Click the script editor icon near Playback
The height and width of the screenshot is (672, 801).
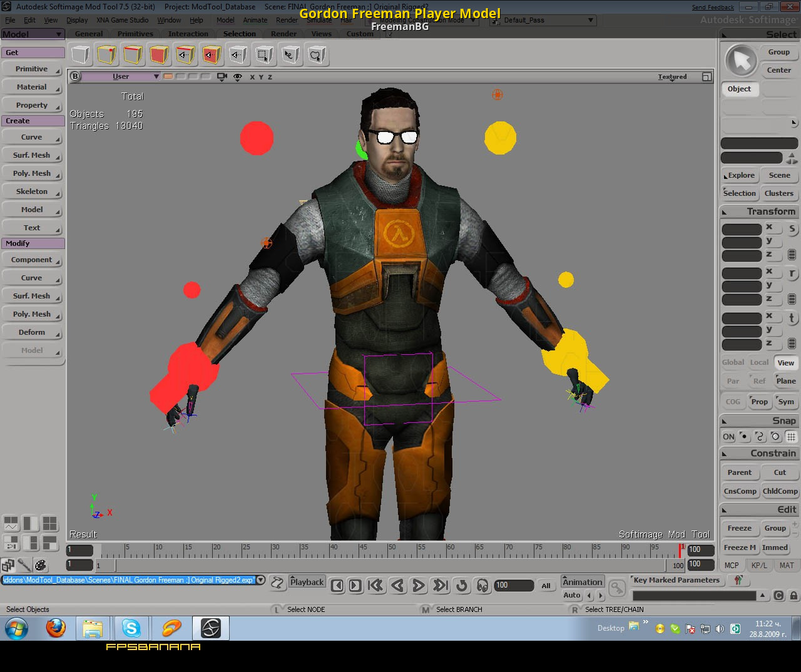(277, 583)
